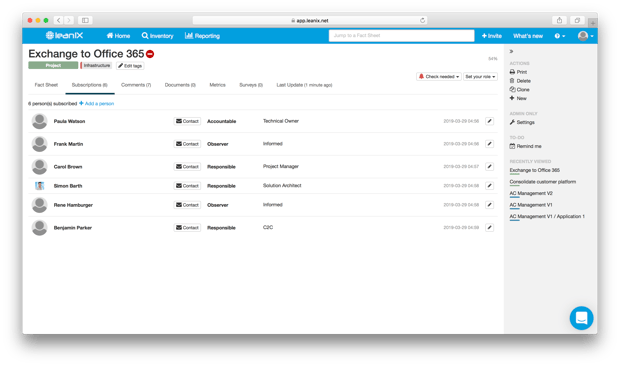Edit Rene Hamburger's subscription

[490, 205]
